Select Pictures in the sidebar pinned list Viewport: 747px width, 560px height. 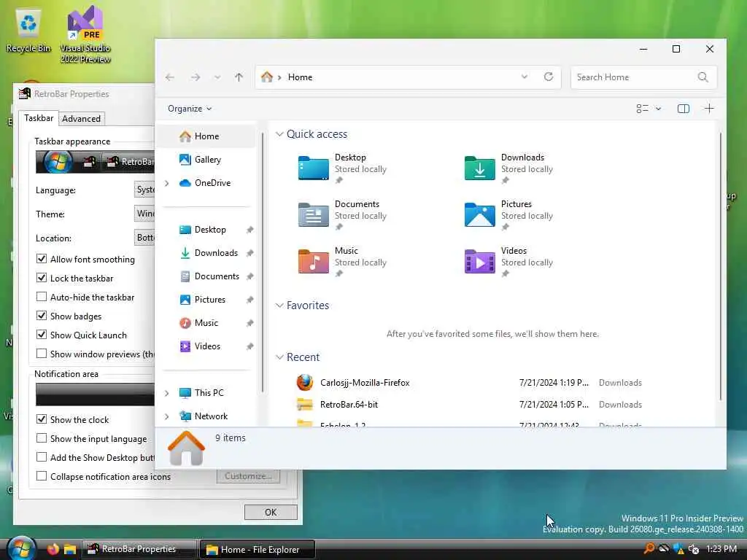click(209, 300)
